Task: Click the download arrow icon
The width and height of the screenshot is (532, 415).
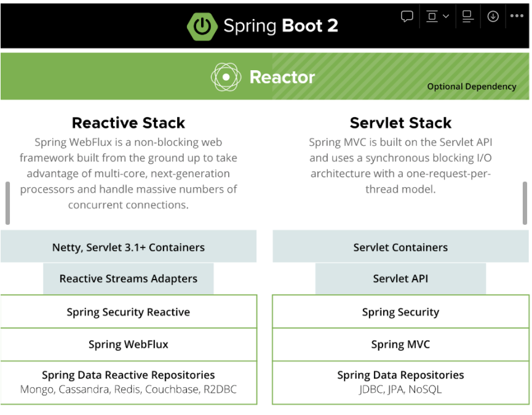Action: [x=493, y=16]
